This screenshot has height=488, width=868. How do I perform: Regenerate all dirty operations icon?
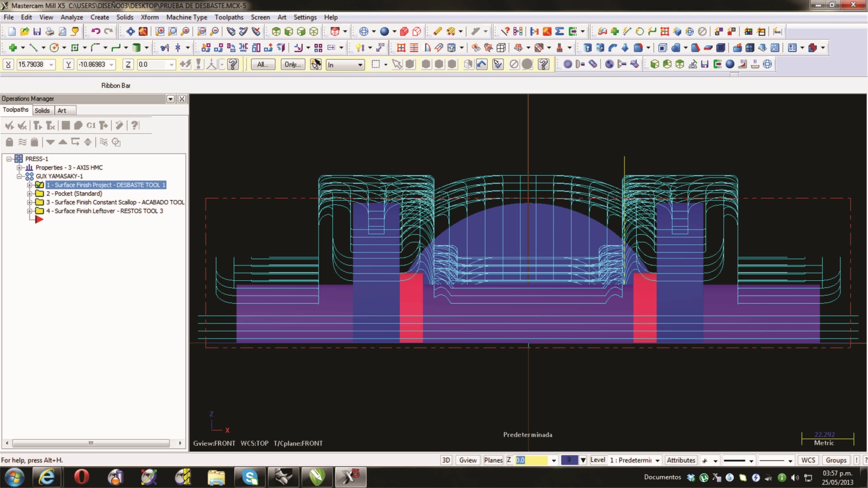tap(50, 125)
